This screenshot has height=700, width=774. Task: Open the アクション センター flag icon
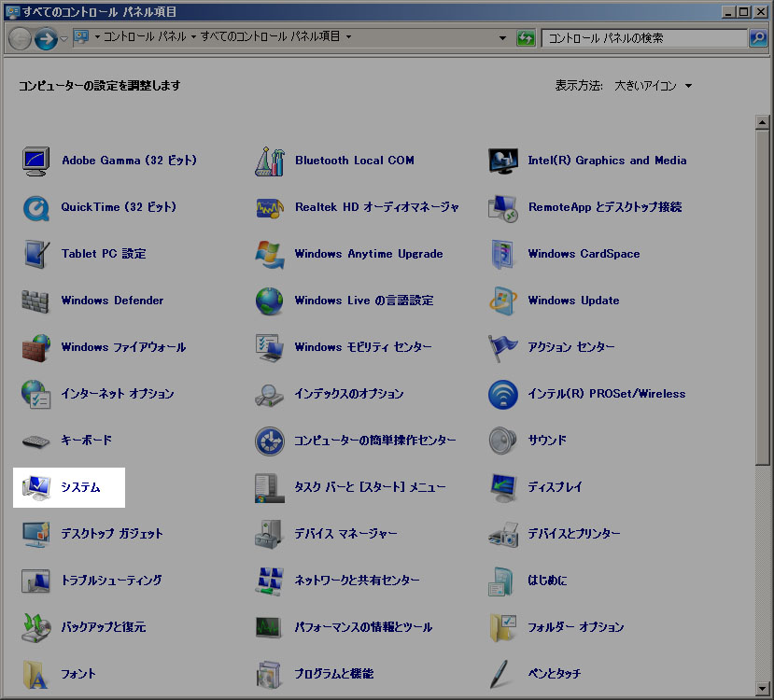click(503, 348)
